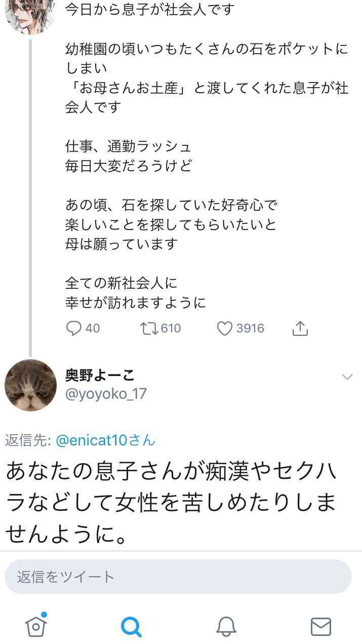Viewport: 362px width, 644px height.
Task: Open the share upload icon
Action: pos(300,328)
